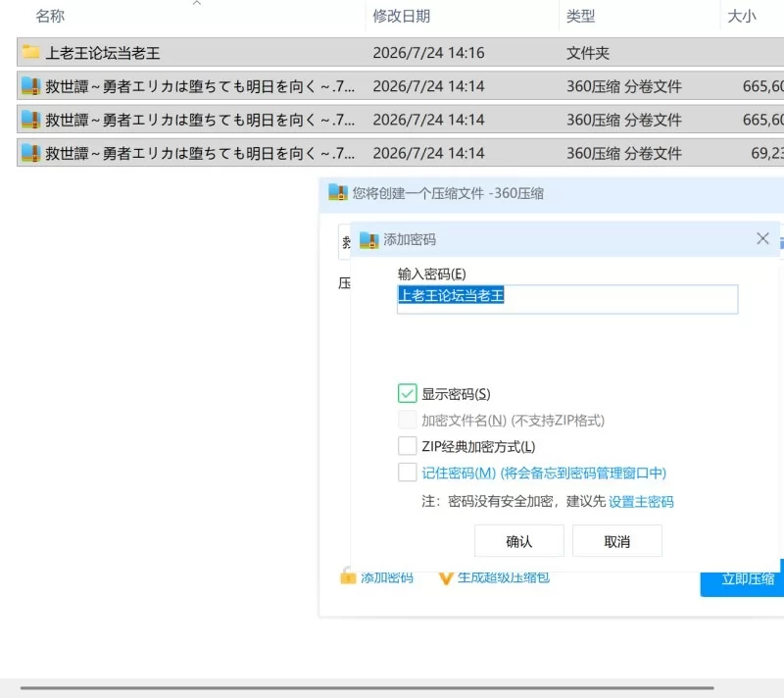The width and height of the screenshot is (784, 698).
Task: Click the 记住密码(M) blue label text
Action: click(459, 473)
